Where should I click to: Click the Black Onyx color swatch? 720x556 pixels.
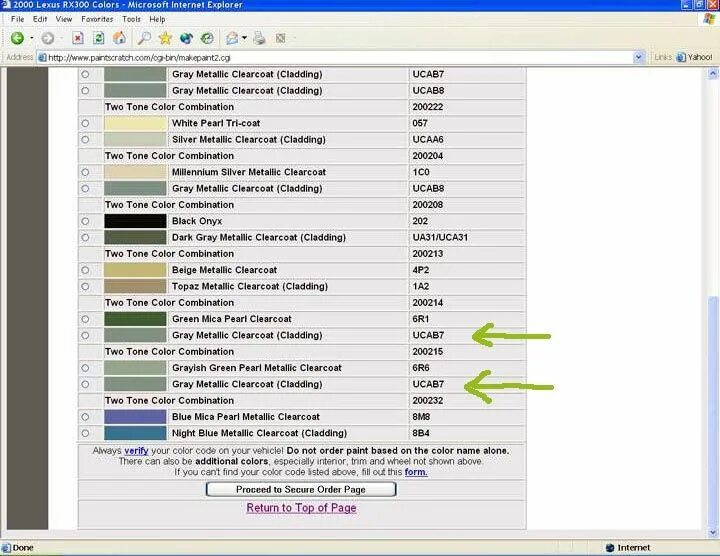(x=135, y=221)
